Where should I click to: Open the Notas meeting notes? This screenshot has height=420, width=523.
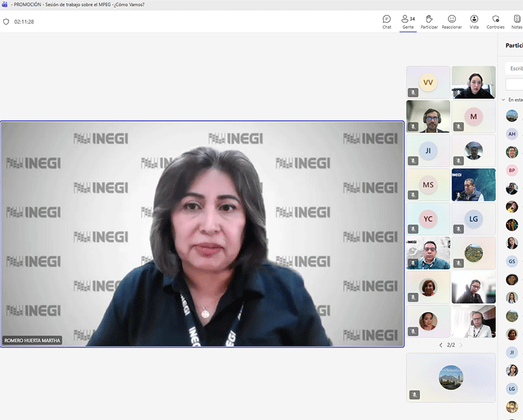[x=516, y=22]
